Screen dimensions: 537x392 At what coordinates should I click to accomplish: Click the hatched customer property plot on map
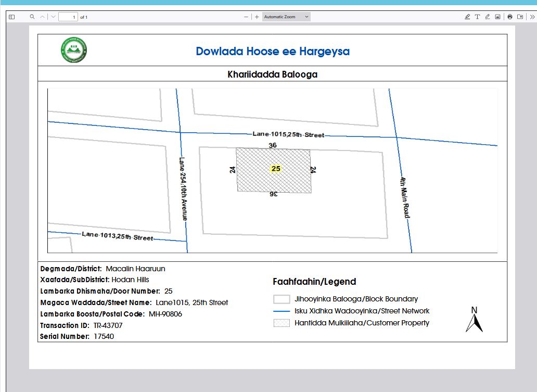tap(274, 170)
